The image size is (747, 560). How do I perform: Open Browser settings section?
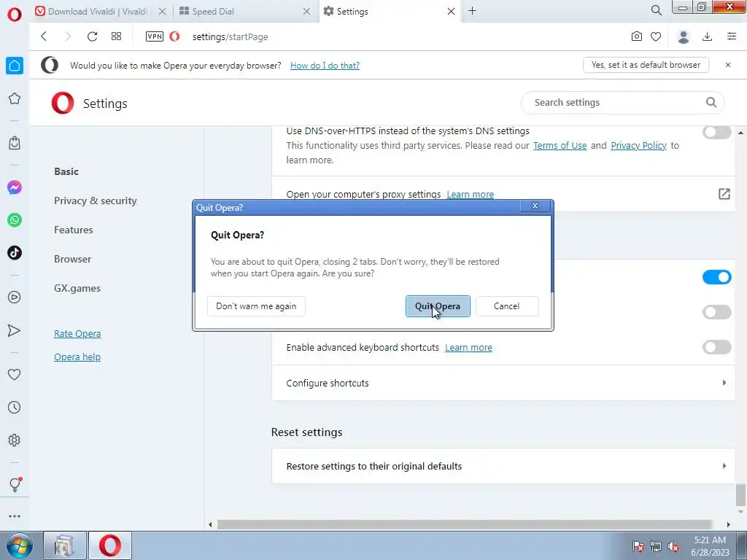(72, 259)
